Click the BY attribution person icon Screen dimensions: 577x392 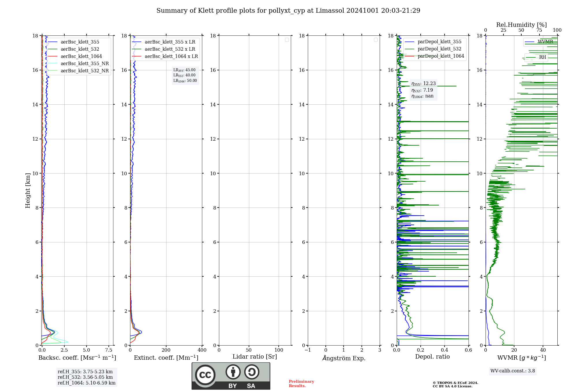click(x=233, y=372)
